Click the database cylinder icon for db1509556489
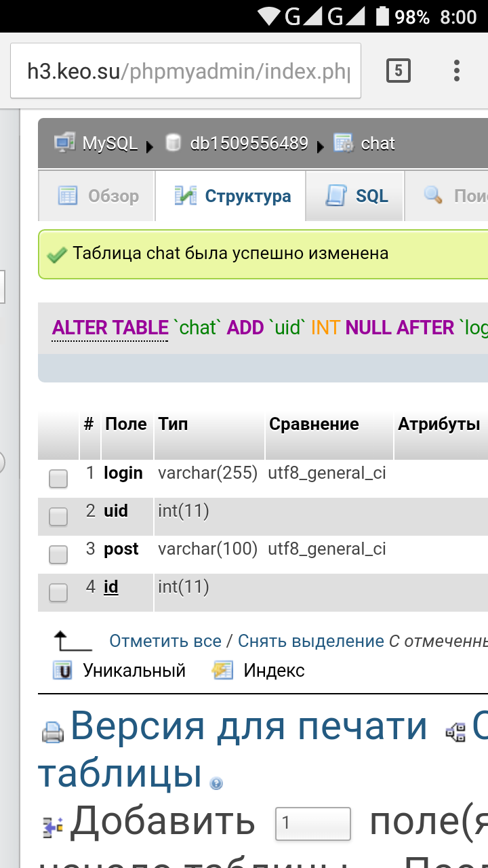Viewport: 488px width, 868px height. (x=174, y=143)
